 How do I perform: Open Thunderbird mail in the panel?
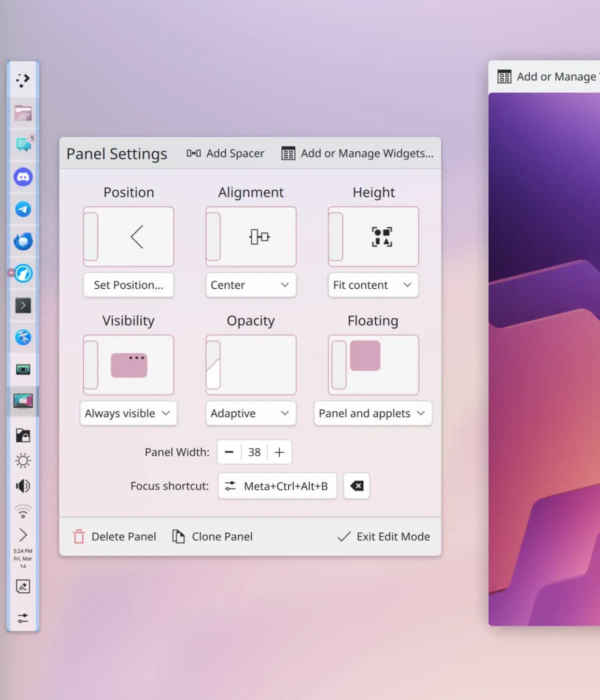pos(23,241)
